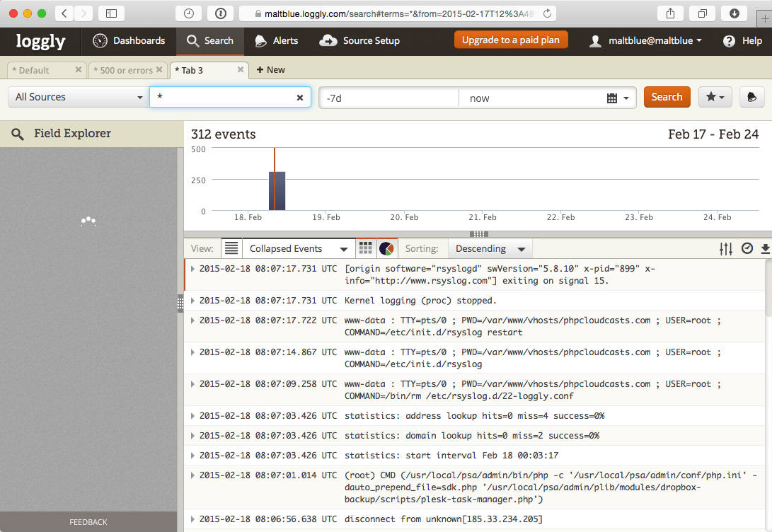Open the Descending sorting dropdown
Screen dimensions: 772x532
(x=490, y=248)
